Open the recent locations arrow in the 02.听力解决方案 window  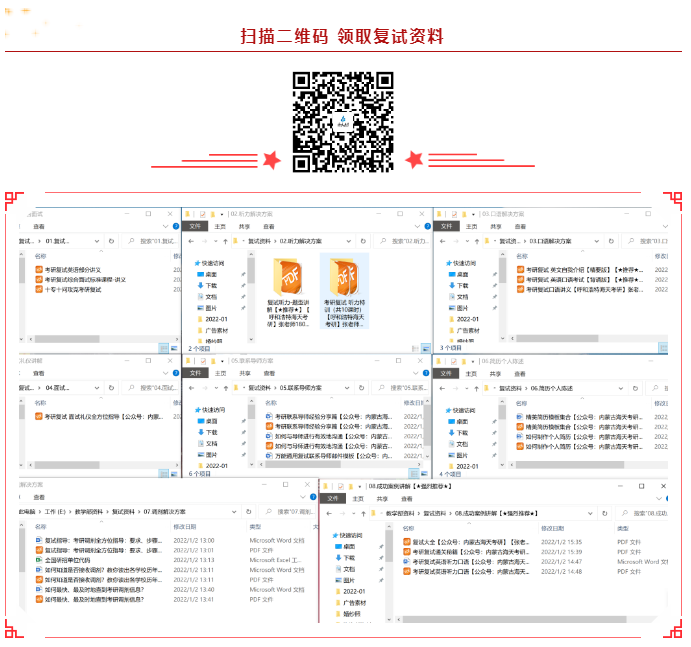(215, 241)
